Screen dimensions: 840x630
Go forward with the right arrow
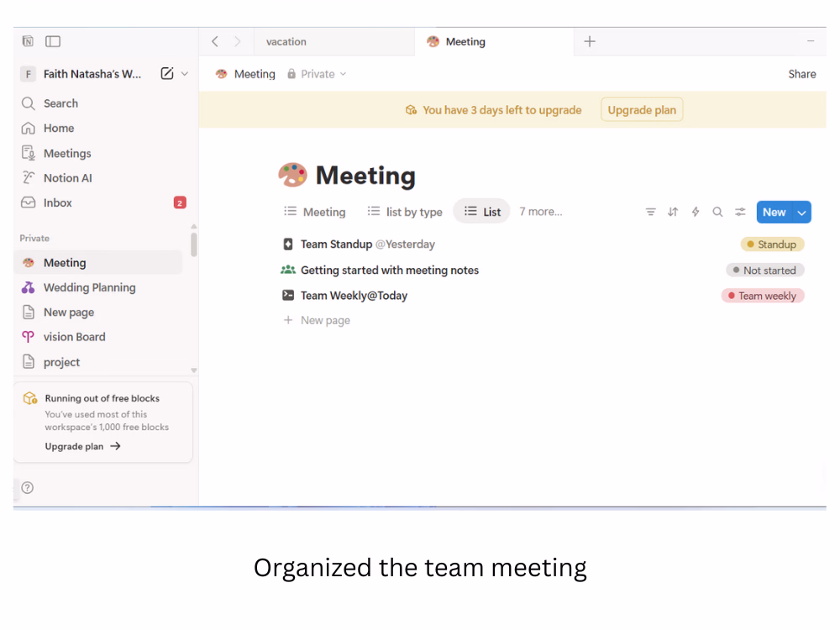[x=238, y=41]
